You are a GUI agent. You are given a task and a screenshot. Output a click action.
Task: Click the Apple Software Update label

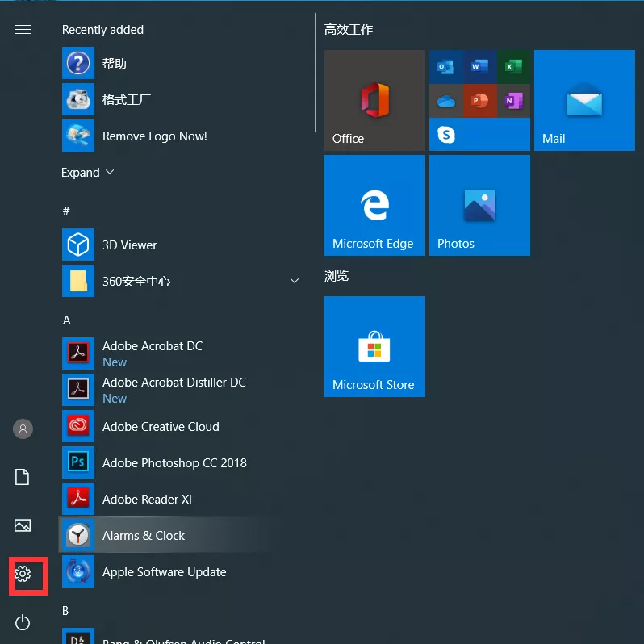[x=165, y=571]
